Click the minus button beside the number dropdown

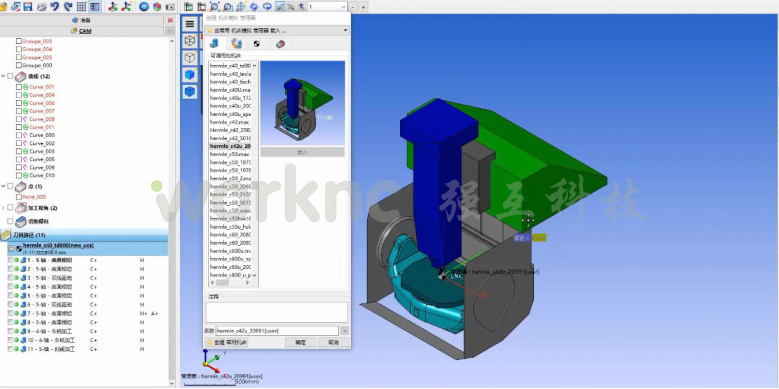pyautogui.click(x=353, y=7)
